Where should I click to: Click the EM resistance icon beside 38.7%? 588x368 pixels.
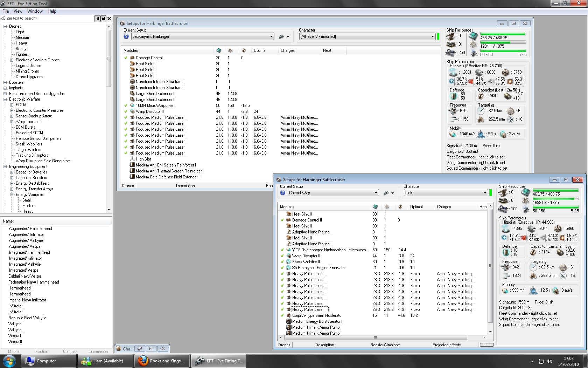(452, 81)
